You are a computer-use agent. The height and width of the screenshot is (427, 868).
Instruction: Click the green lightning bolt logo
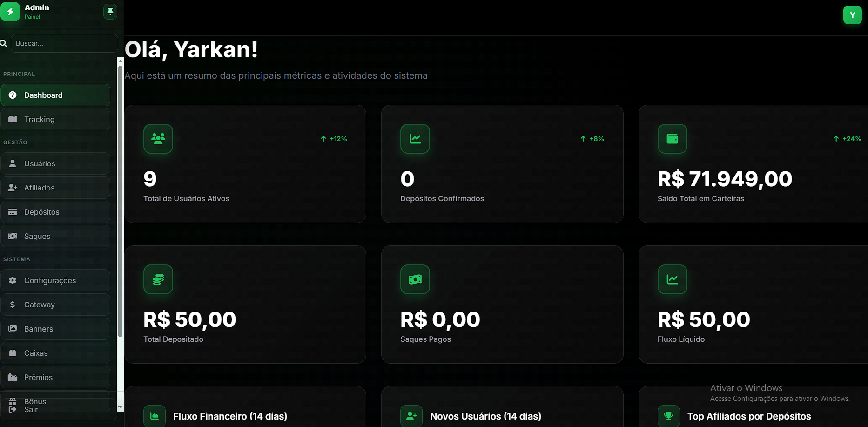10,12
